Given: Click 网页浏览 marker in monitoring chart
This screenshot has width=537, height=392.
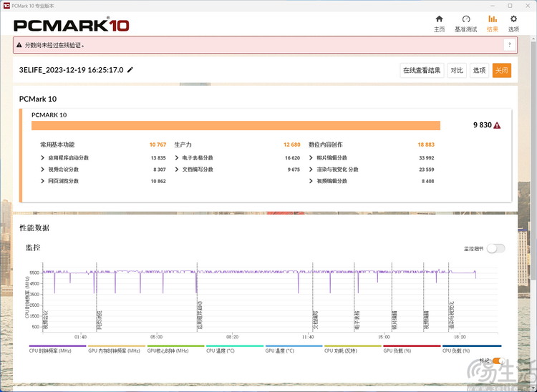Looking at the screenshot, I should point(100,320).
